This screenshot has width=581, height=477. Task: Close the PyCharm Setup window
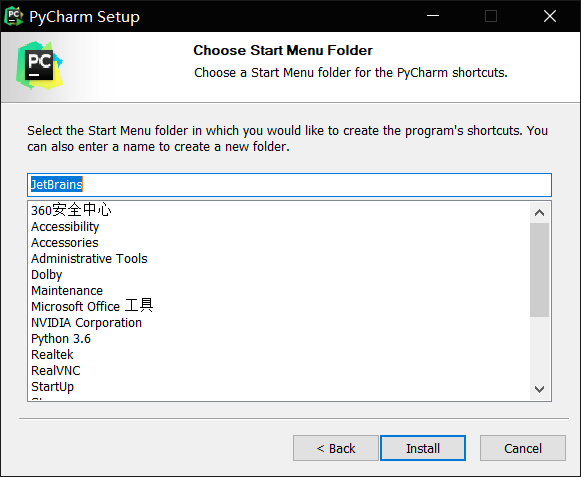coord(550,16)
